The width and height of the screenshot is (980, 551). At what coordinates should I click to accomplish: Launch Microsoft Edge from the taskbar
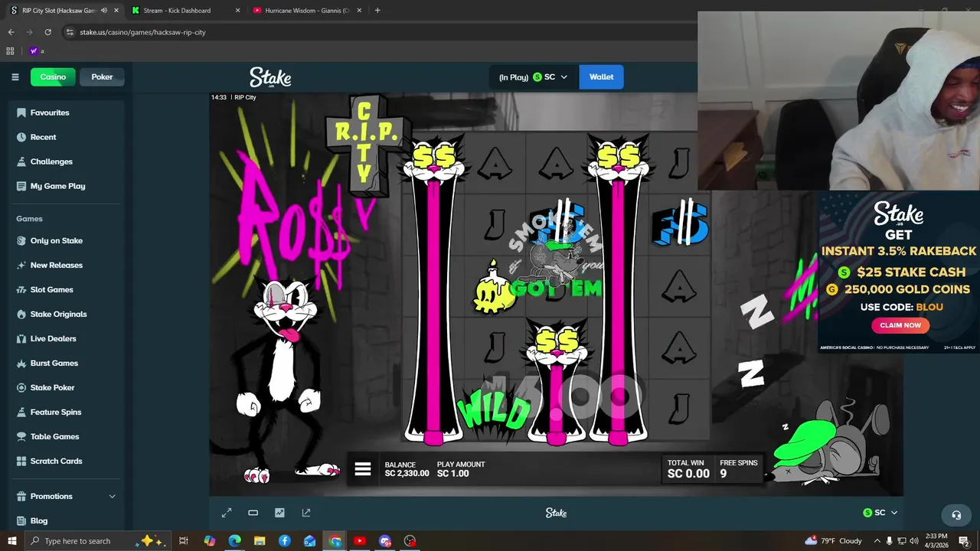234,541
